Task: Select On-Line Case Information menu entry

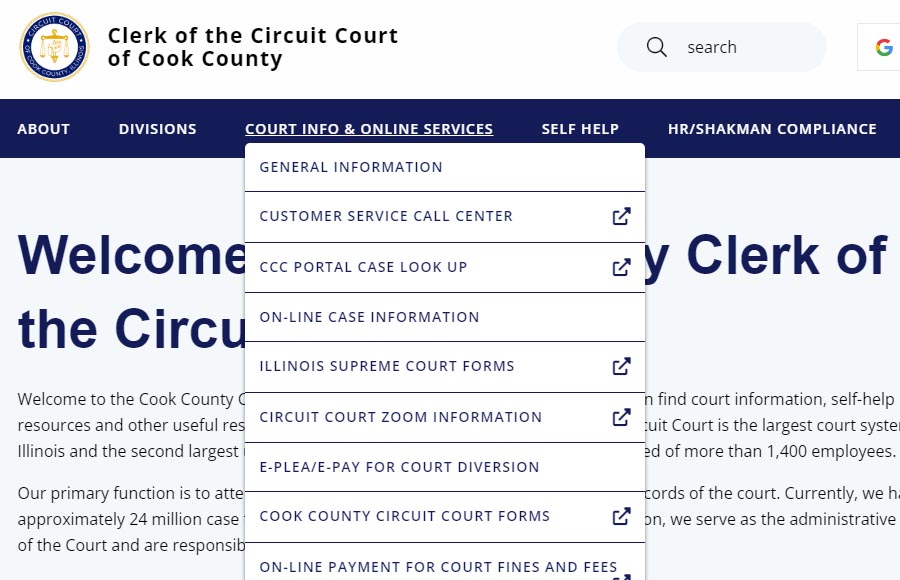Action: pyautogui.click(x=445, y=317)
